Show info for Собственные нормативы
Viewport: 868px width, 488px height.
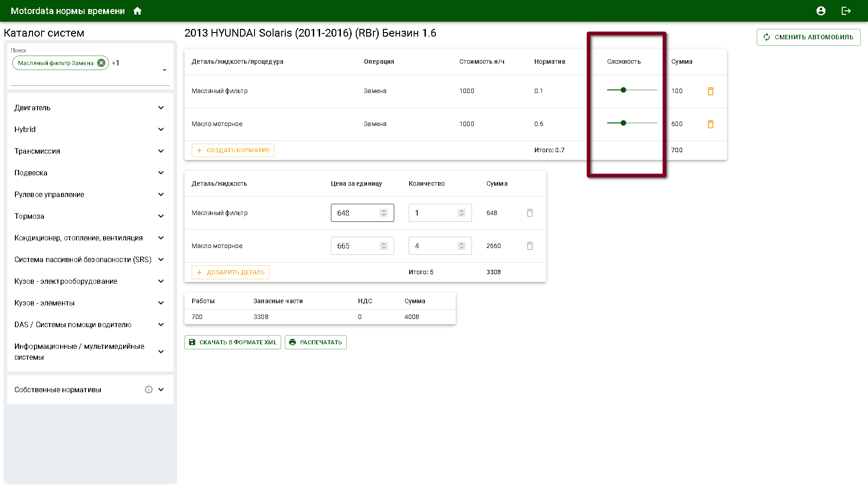click(149, 389)
